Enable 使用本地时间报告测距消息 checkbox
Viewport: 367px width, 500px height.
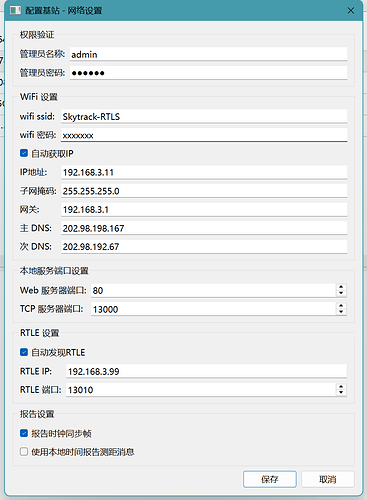click(x=24, y=452)
